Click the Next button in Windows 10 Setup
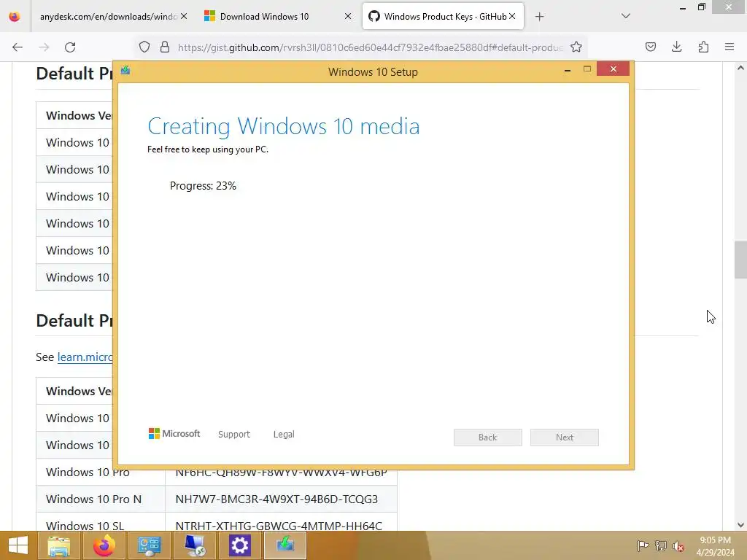Screen dimensions: 747x560 565,437
